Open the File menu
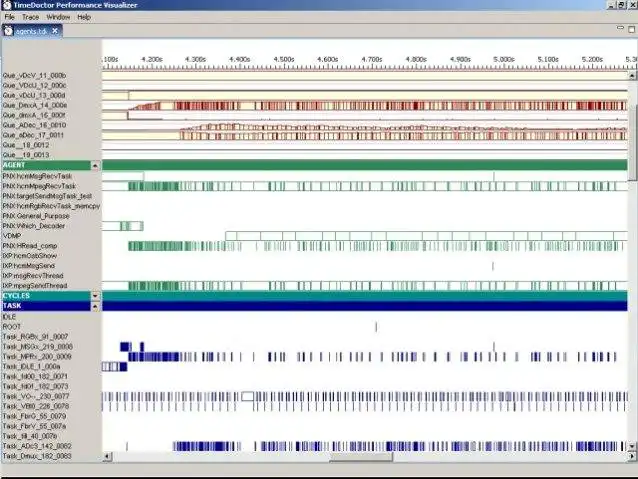Viewport: 638px width, 479px height. point(9,17)
